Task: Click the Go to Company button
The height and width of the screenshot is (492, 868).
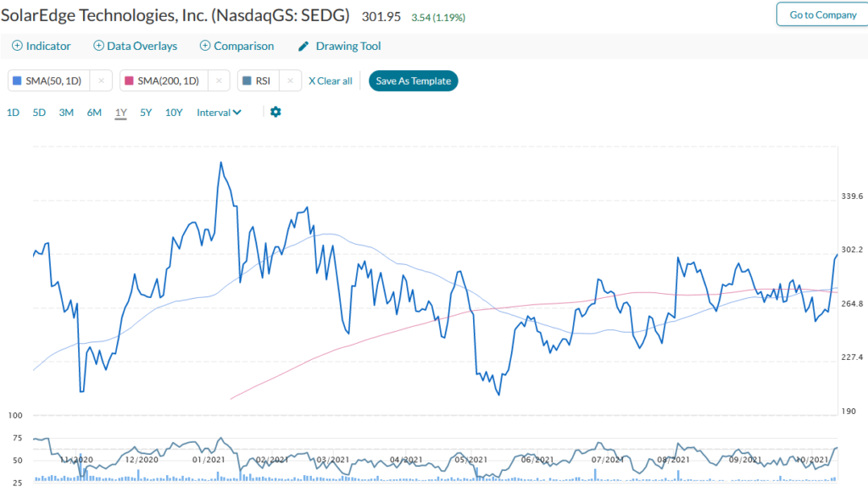Action: (x=822, y=14)
